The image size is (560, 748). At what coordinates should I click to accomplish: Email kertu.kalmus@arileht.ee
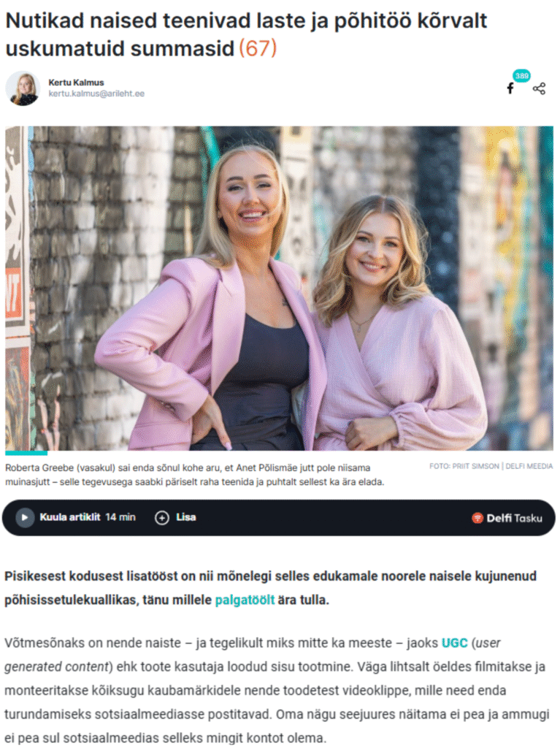point(96,93)
